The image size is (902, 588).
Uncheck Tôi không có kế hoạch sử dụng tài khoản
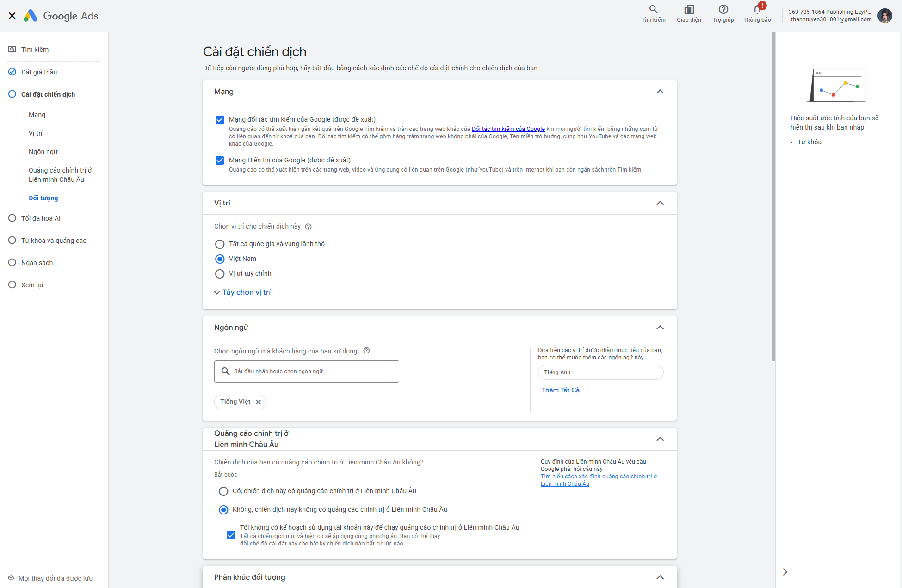231,535
